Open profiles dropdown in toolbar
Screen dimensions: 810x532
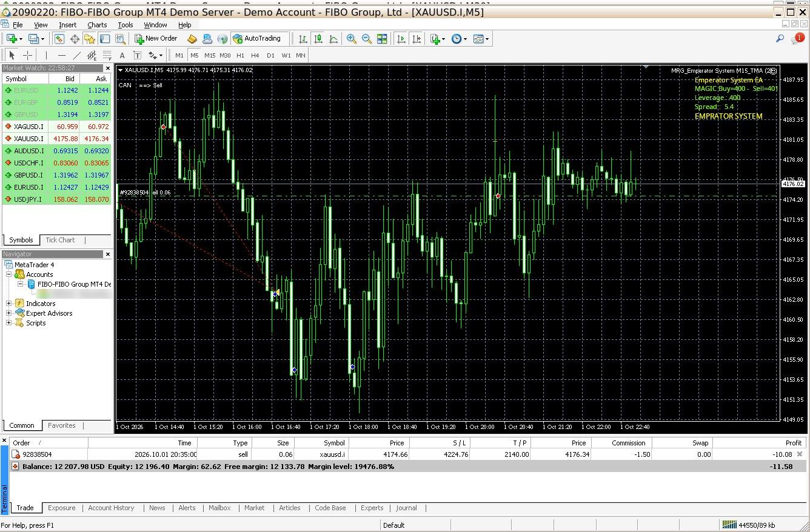[36, 39]
